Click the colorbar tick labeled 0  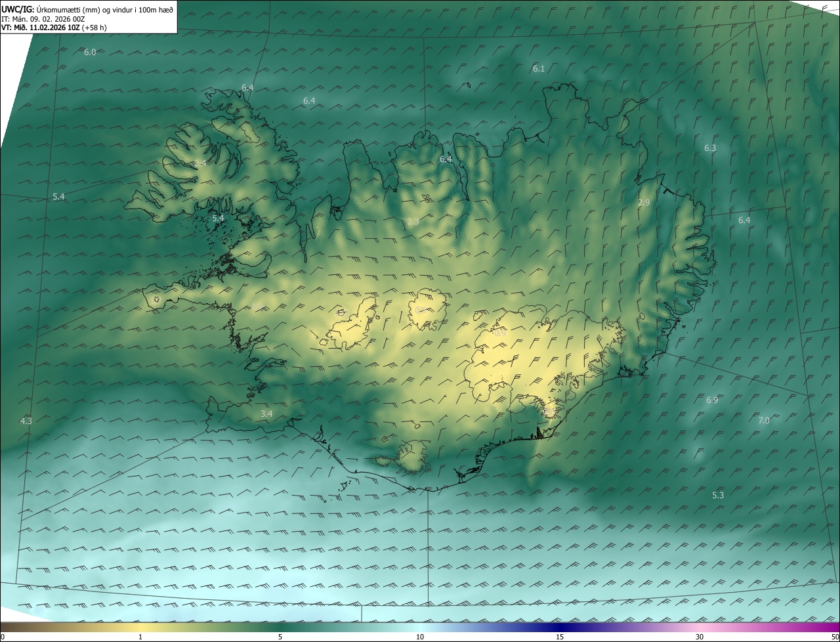pyautogui.click(x=3, y=637)
